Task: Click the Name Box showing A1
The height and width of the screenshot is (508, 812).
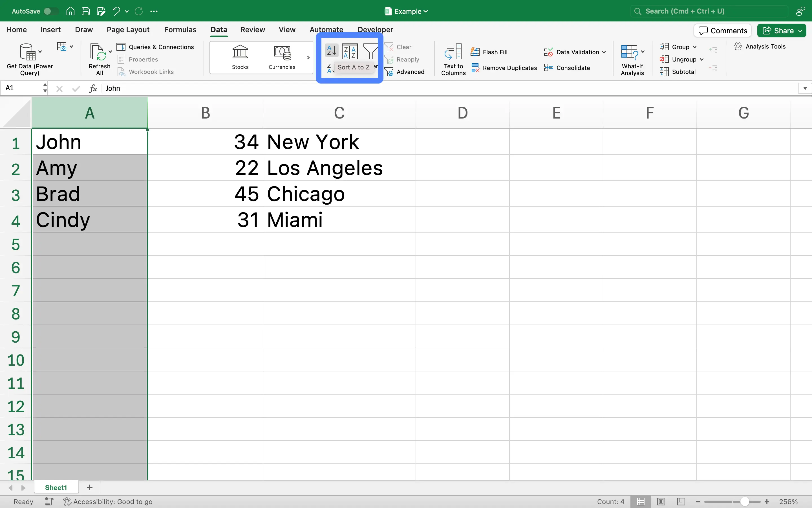Action: tap(22, 88)
